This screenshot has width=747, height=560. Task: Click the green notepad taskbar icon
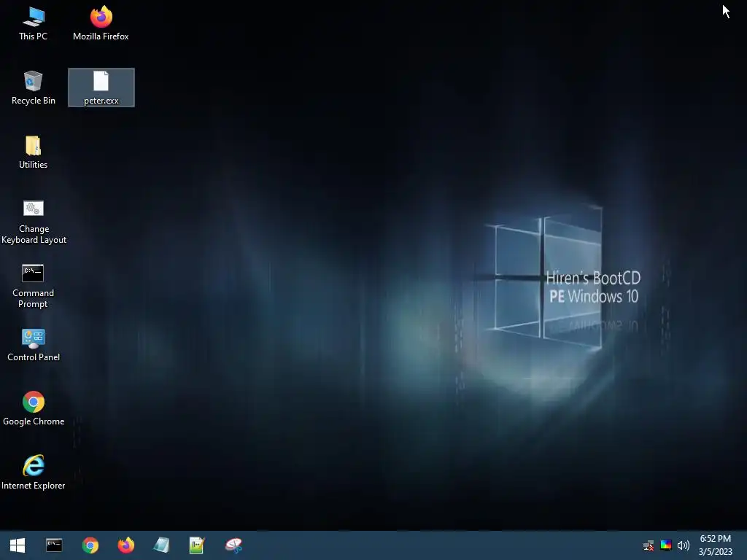pyautogui.click(x=197, y=545)
